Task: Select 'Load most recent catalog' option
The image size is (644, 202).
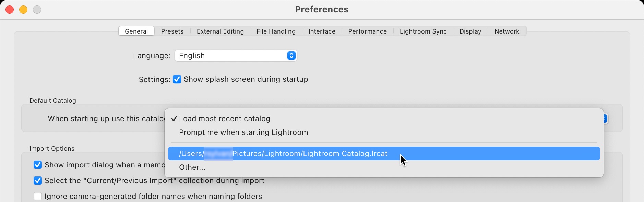Action: (x=225, y=119)
